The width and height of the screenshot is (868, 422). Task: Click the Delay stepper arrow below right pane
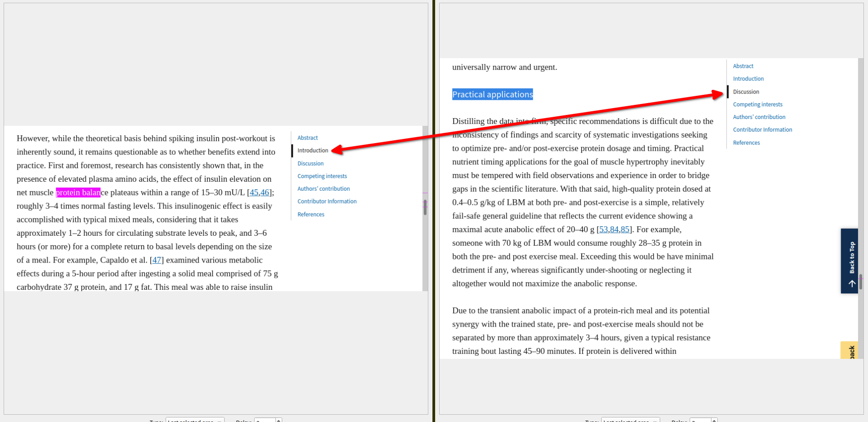(x=714, y=420)
